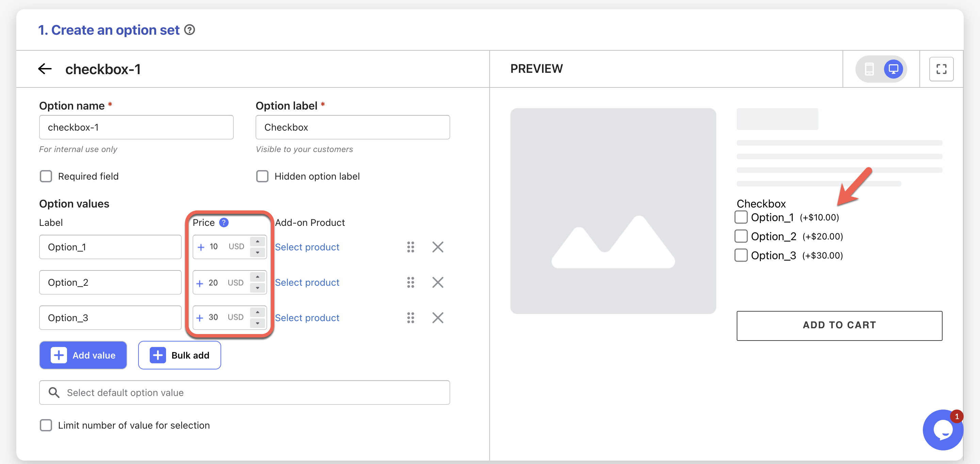Increase the Option_1 price with up stepper

258,242
